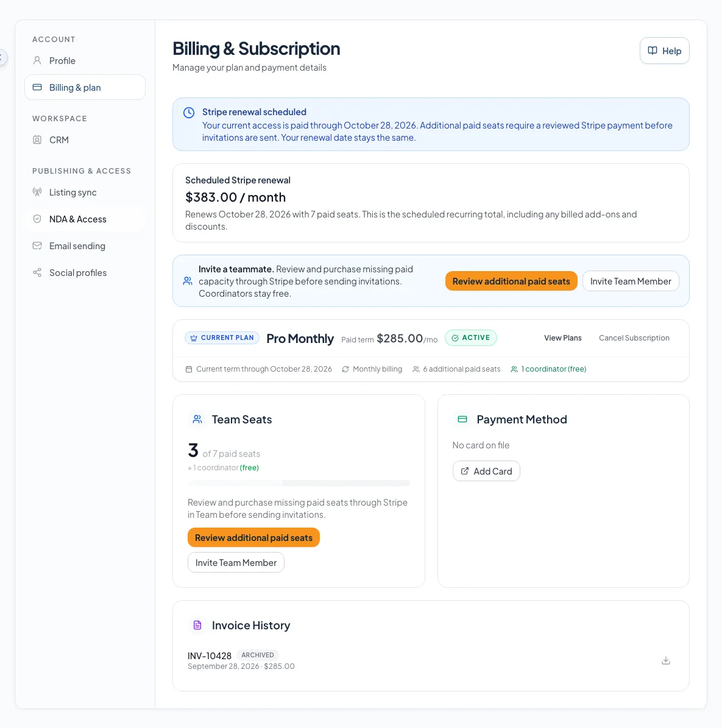
Task: Click the calendar icon by Current term
Action: [189, 369]
